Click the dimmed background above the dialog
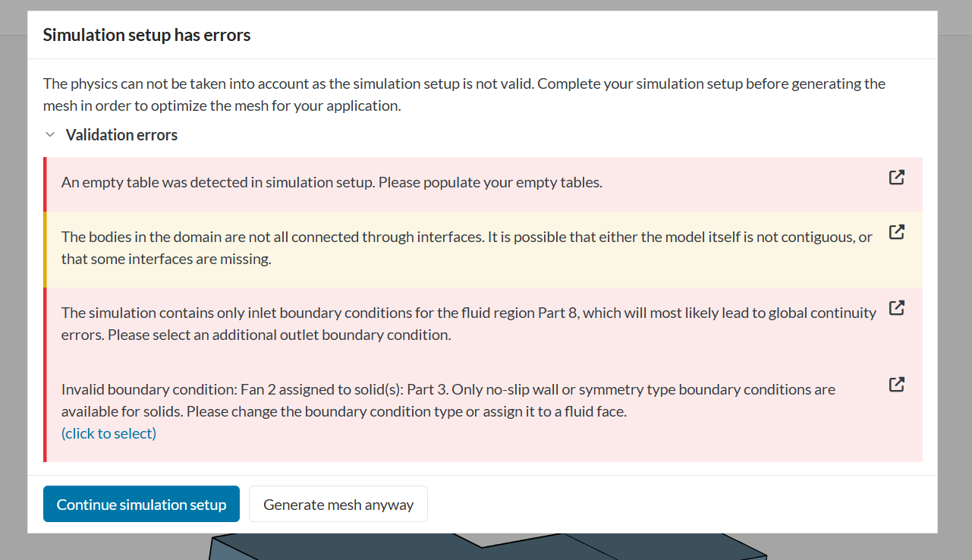972x560 pixels. click(x=486, y=5)
